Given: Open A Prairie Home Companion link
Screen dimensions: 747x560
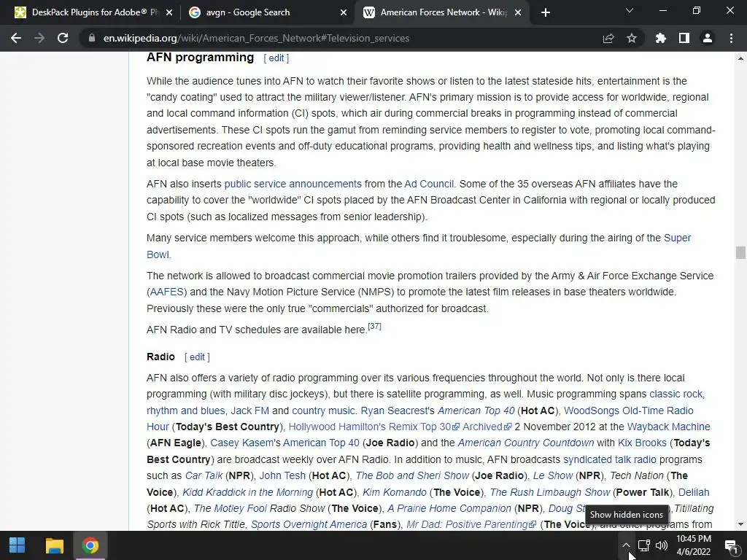Looking at the screenshot, I should pos(449,508).
